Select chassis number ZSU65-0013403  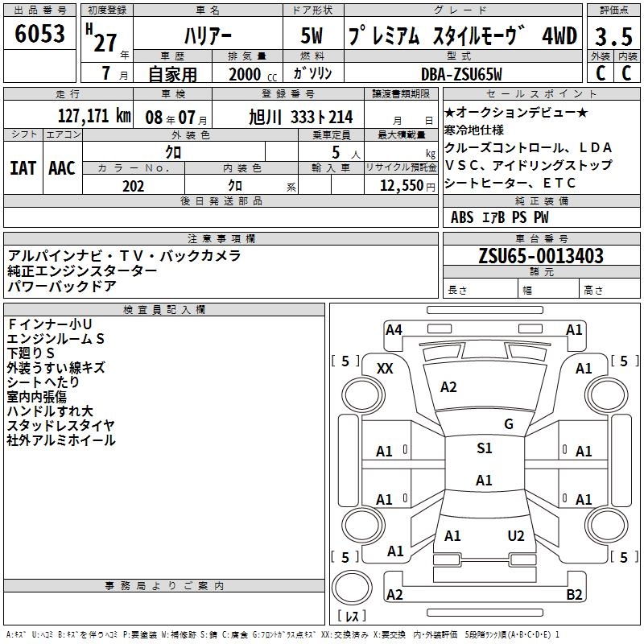tap(541, 256)
